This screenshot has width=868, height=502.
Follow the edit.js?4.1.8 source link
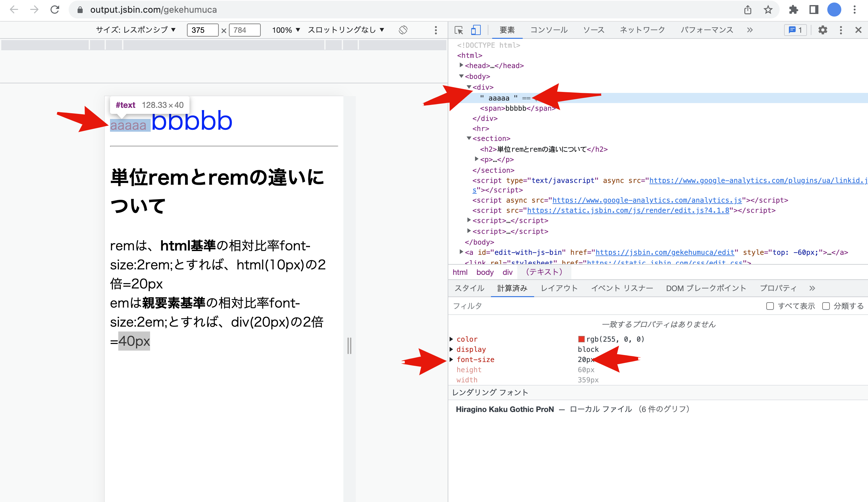(x=628, y=210)
